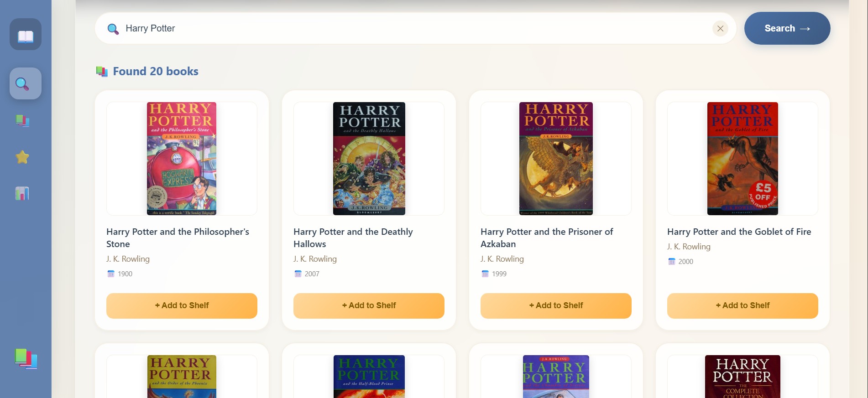Screen dimensions: 868x398
Task: Add Goblet of Fire to shelf
Action: point(743,305)
